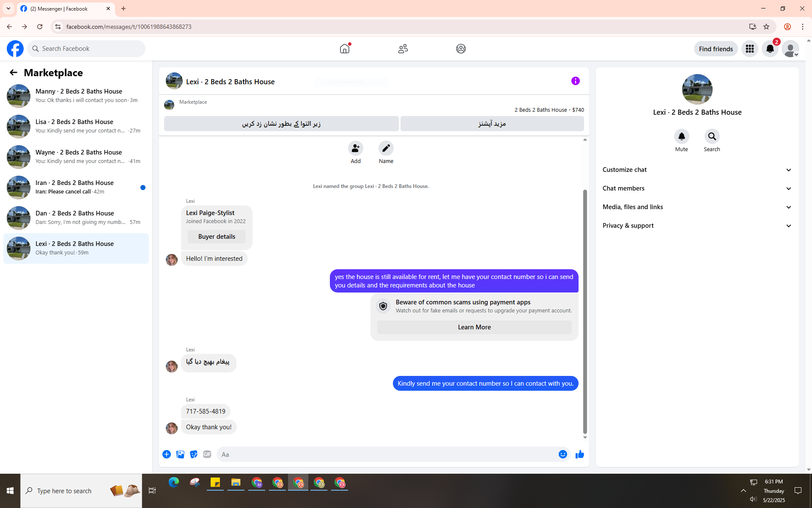Viewport: 812px width, 508px height.
Task: Open more actions plus icon in composer
Action: click(167, 454)
